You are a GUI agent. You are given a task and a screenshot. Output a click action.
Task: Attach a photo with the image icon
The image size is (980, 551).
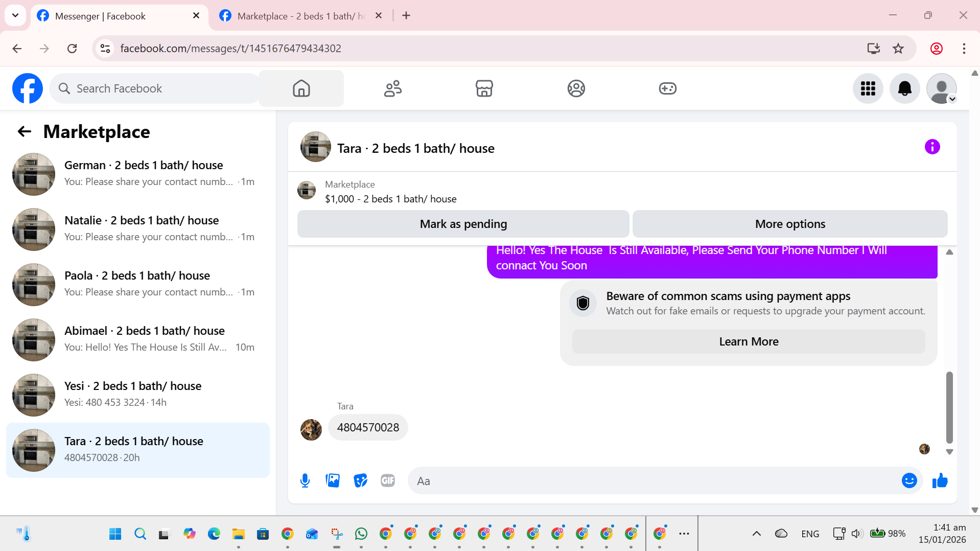pyautogui.click(x=333, y=481)
